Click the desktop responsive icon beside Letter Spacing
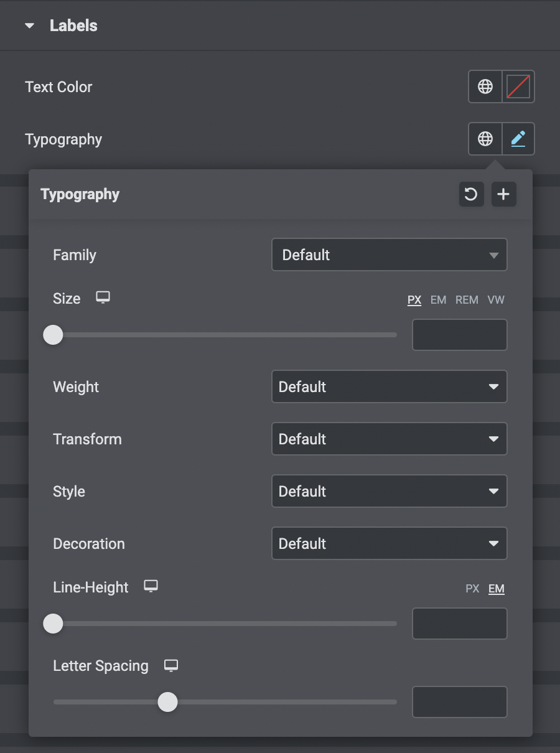Image resolution: width=560 pixels, height=753 pixels. 171,665
